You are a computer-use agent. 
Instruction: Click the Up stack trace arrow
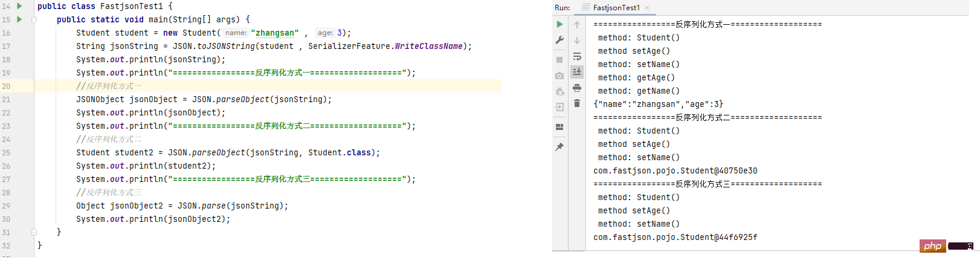(x=577, y=25)
